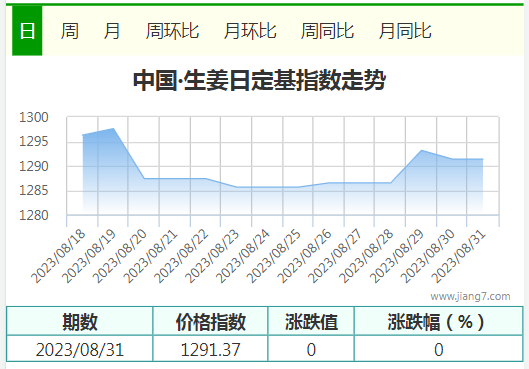Click the 期数 column header
The height and width of the screenshot is (369, 529).
pyautogui.click(x=80, y=321)
